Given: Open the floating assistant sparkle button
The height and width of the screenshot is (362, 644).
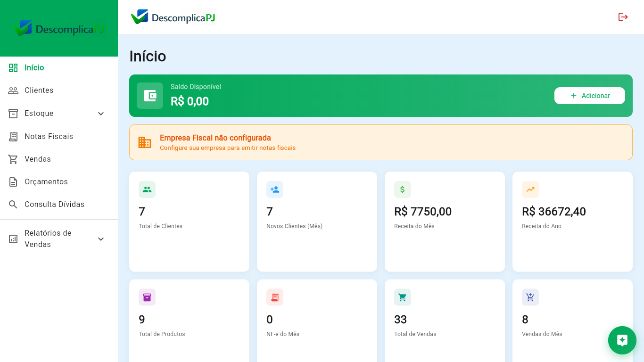Looking at the screenshot, I should (x=622, y=340).
